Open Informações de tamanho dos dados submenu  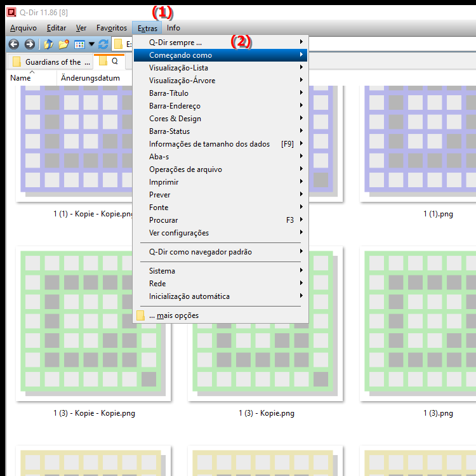click(x=220, y=144)
